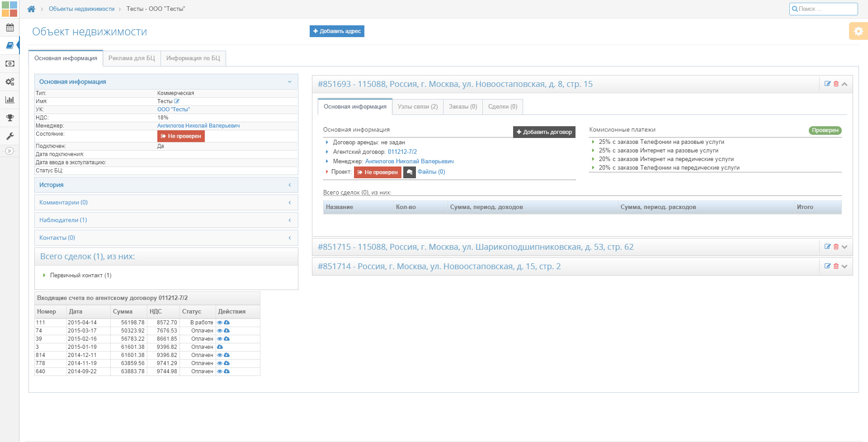Open the calendar section in the sidebar
The width and height of the screenshot is (868, 442).
pos(9,28)
